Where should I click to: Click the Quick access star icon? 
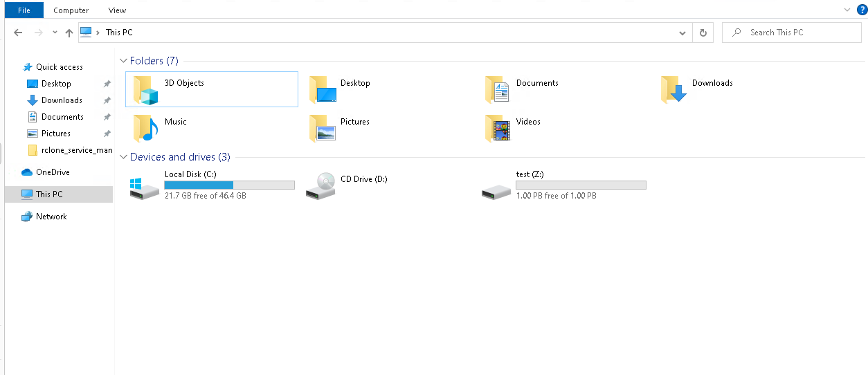point(28,67)
